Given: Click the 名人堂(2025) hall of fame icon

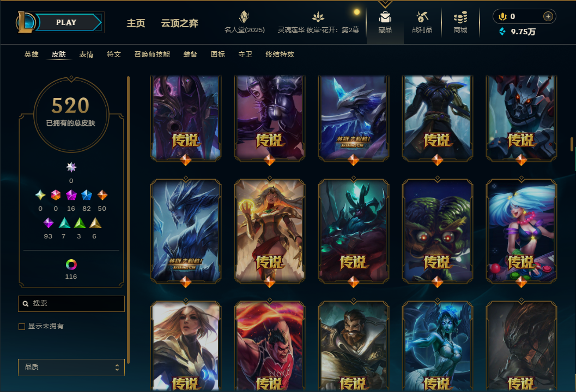Looking at the screenshot, I should [x=244, y=17].
